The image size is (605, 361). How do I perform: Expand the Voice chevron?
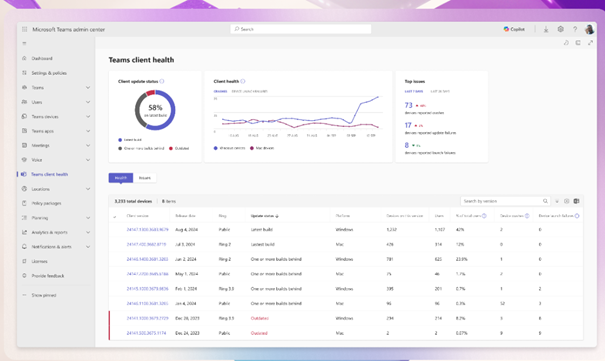(x=88, y=160)
